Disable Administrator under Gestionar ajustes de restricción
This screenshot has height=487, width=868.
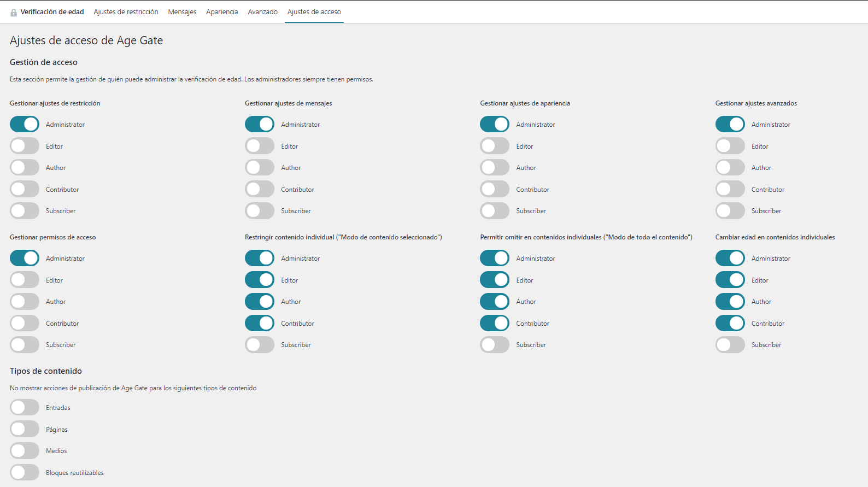click(x=25, y=124)
